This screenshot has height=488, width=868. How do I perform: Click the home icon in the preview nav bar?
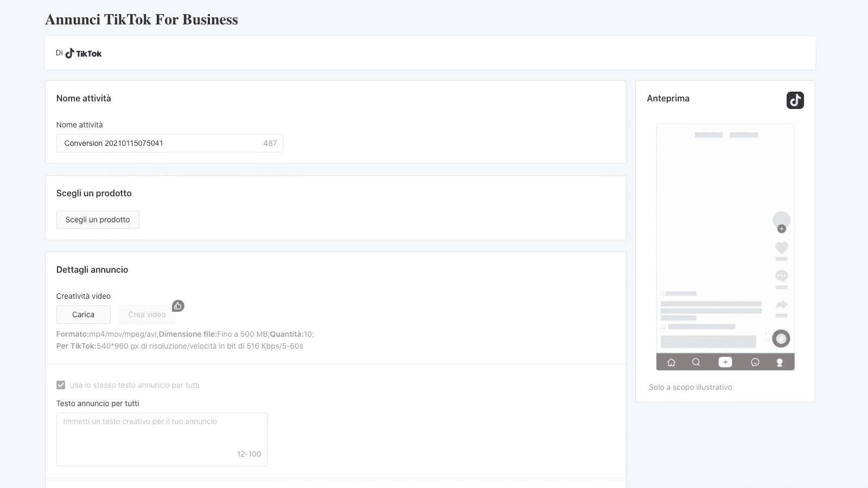point(671,362)
